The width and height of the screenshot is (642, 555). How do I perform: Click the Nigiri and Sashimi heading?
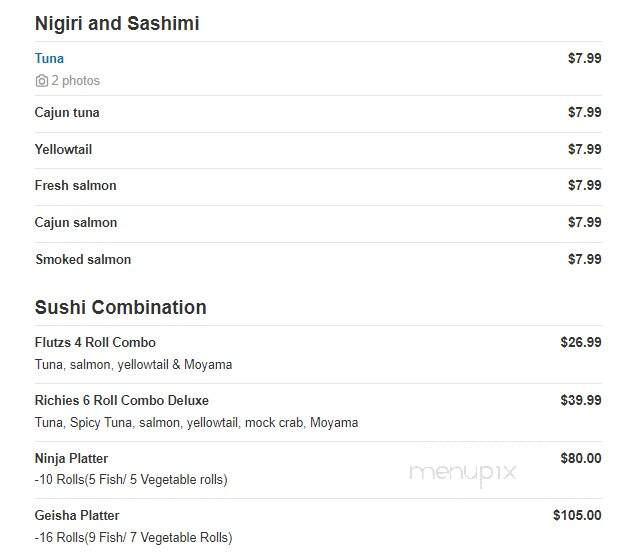[117, 23]
